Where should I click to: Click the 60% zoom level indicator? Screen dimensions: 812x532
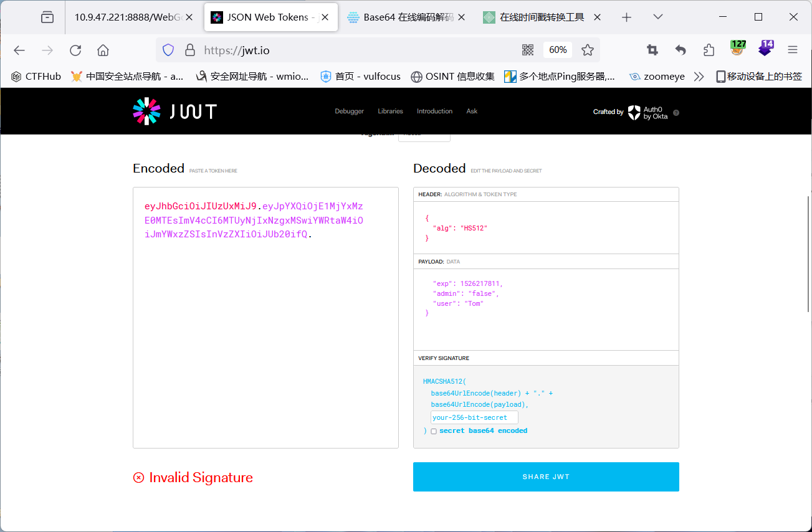click(x=558, y=50)
